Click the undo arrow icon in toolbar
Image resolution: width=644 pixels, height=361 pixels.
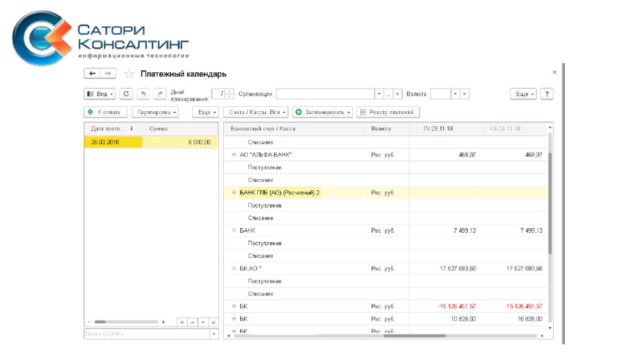tap(143, 94)
